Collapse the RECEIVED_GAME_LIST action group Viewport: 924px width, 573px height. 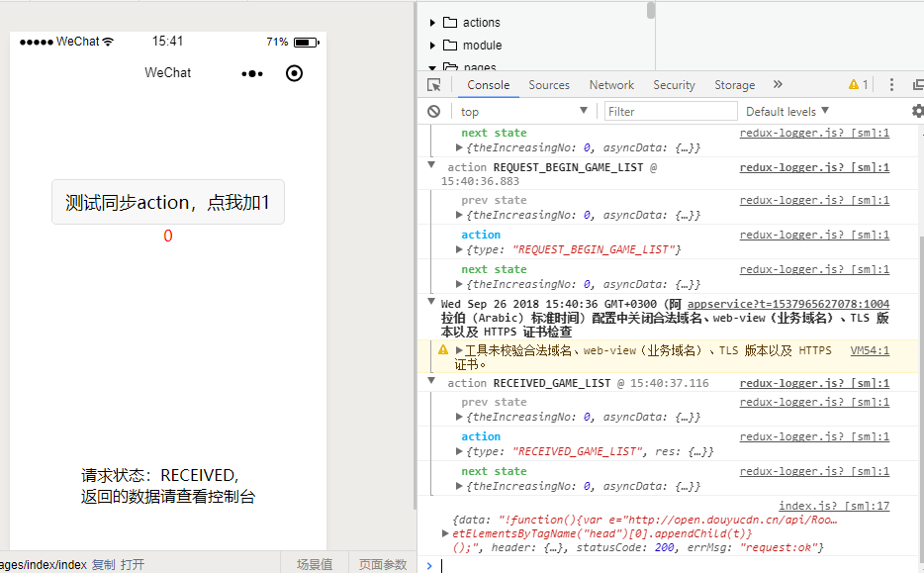[431, 381]
